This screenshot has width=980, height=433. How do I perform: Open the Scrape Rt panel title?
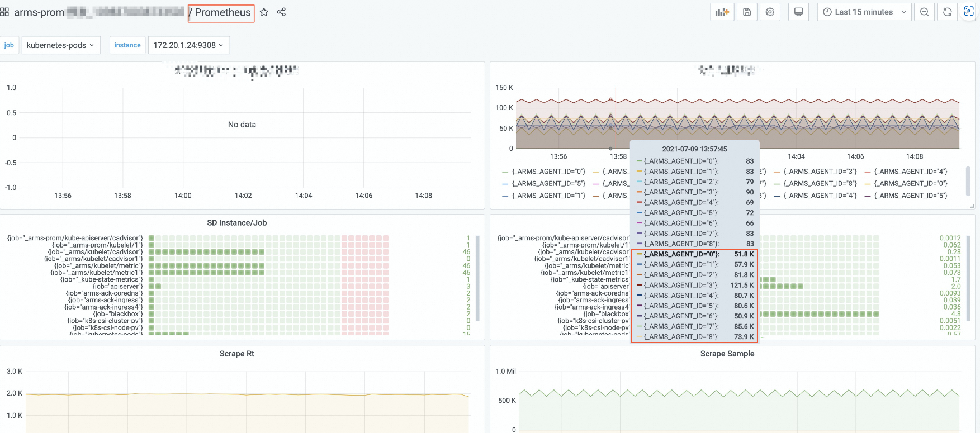pyautogui.click(x=236, y=354)
